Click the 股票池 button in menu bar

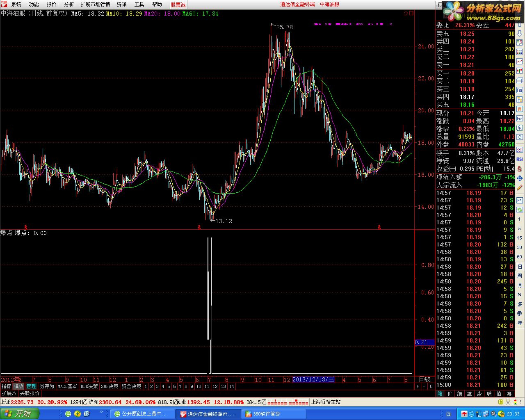coord(178,5)
